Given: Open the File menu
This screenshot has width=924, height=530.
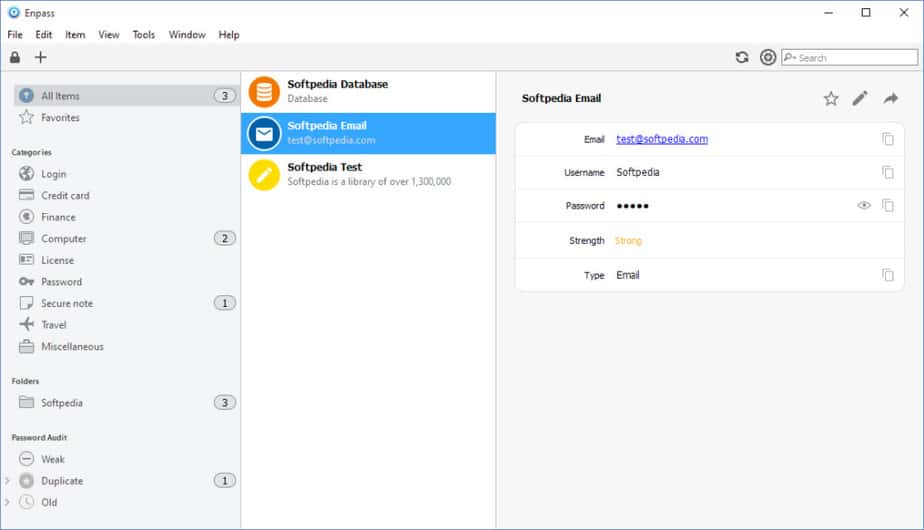Looking at the screenshot, I should (x=15, y=35).
